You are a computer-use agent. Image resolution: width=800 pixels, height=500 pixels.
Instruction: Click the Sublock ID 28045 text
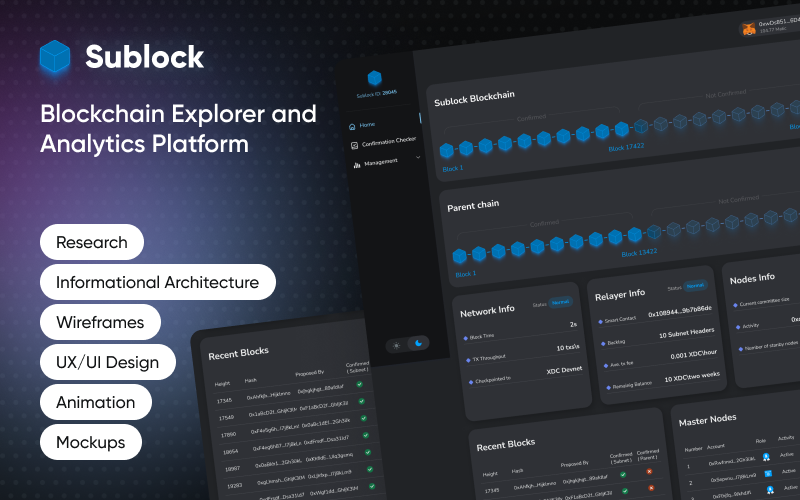click(377, 94)
